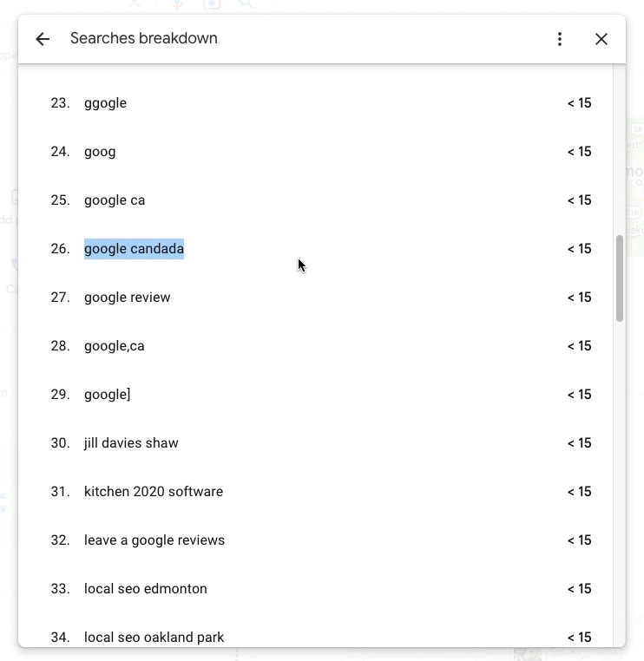The image size is (644, 661).
Task: Select the "ggogle" search term
Action: [105, 103]
